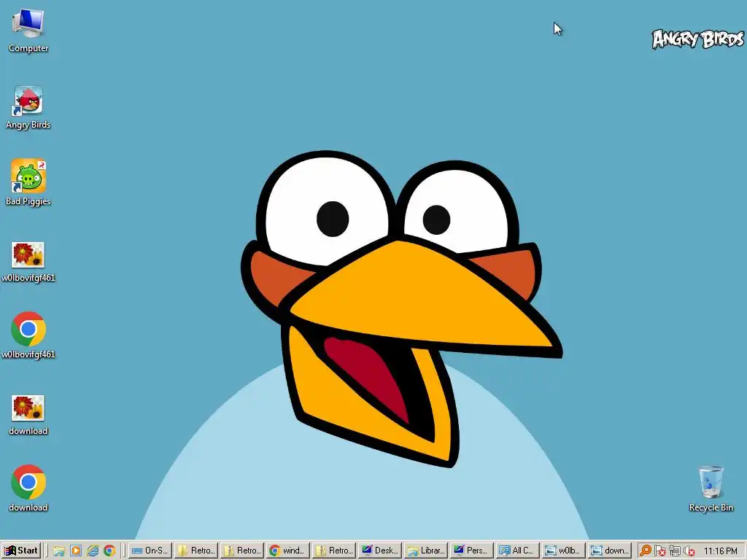Image resolution: width=747 pixels, height=560 pixels.
Task: Launch the Bad Piggies shortcut
Action: pos(28,183)
